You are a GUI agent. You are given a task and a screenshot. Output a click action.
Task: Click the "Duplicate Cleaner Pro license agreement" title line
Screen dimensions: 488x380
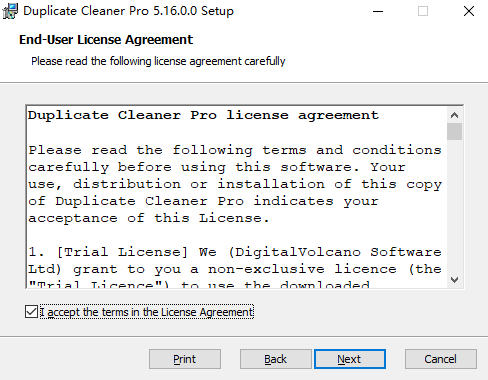click(x=203, y=115)
